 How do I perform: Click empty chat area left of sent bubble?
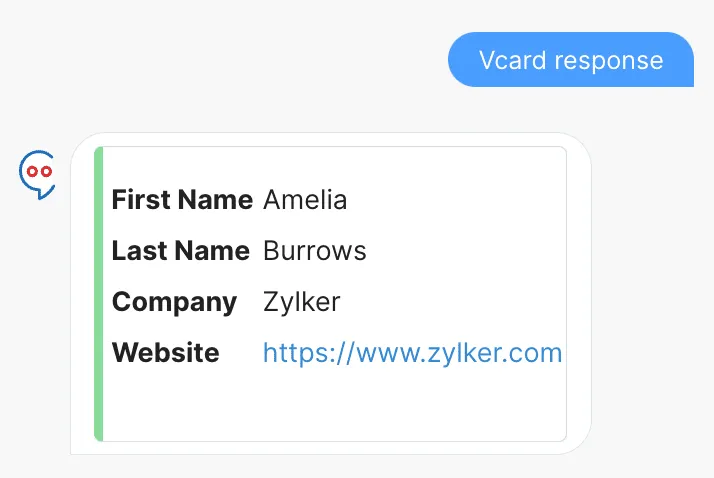[250, 60]
